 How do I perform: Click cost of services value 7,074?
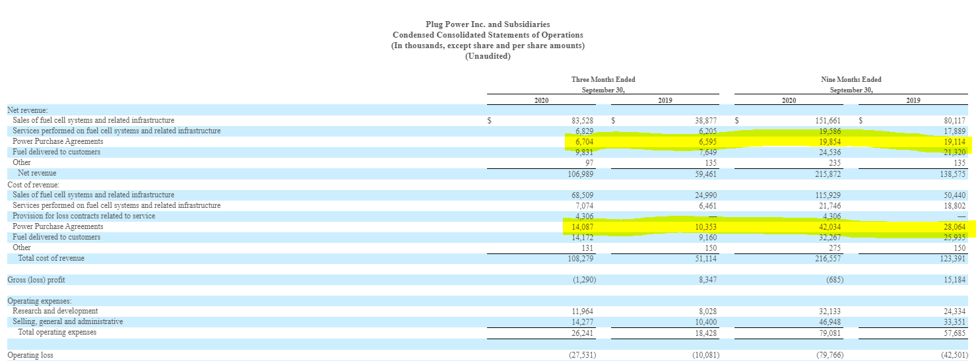click(586, 205)
